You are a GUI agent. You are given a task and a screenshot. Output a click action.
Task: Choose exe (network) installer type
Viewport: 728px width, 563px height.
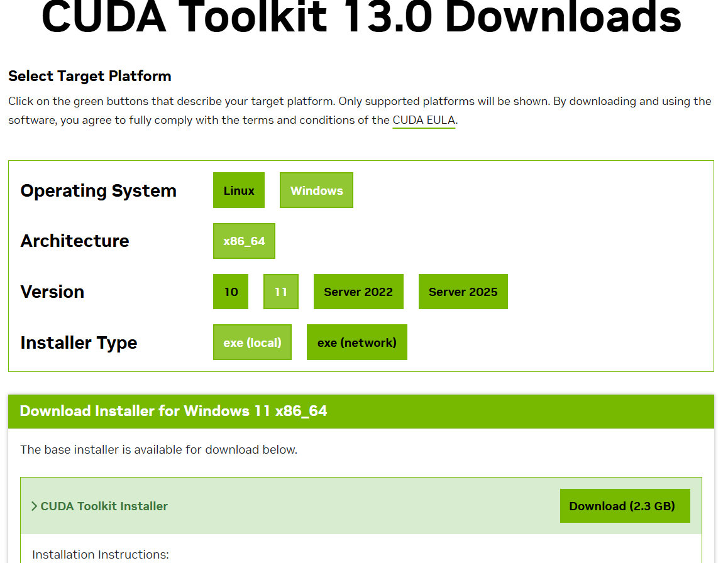[x=356, y=342]
